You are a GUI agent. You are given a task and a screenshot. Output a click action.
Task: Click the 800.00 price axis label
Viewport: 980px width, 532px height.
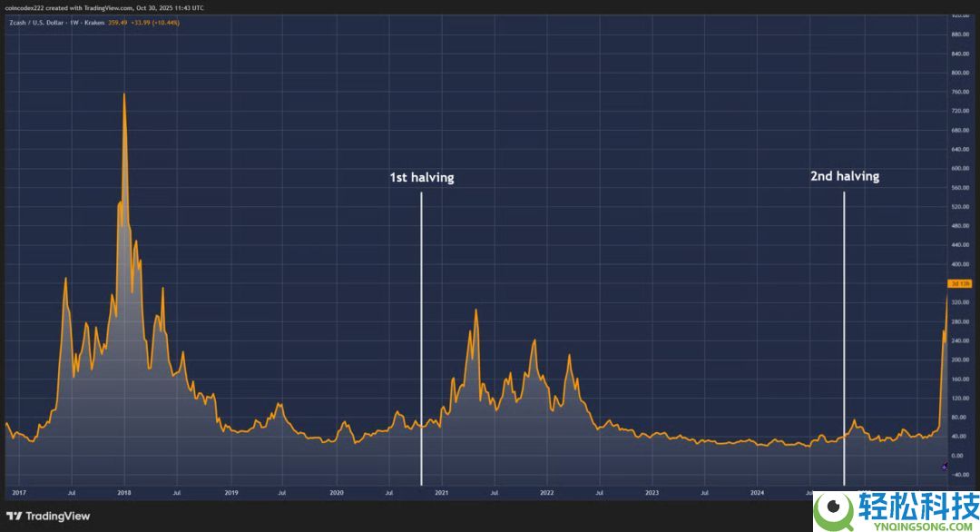coord(959,73)
